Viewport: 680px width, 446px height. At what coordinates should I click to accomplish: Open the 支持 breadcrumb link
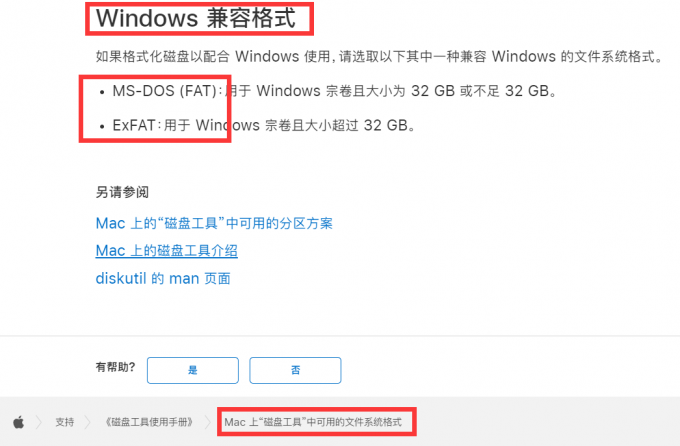point(65,422)
